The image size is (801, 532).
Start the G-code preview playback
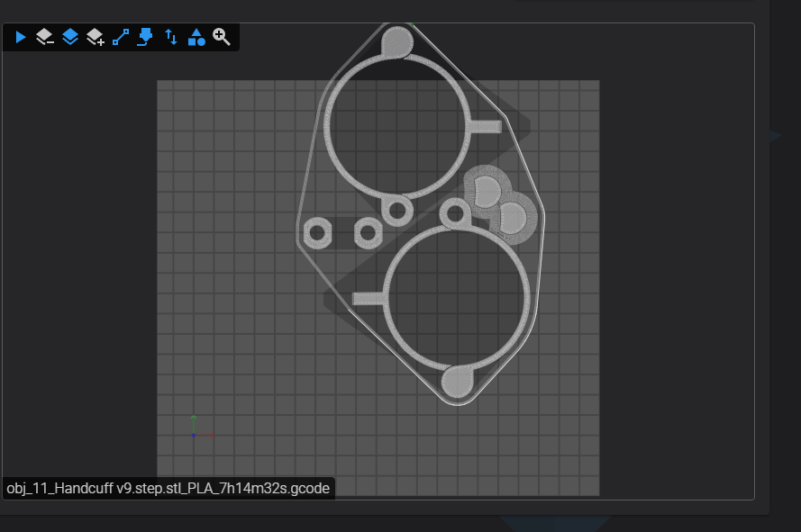point(21,37)
